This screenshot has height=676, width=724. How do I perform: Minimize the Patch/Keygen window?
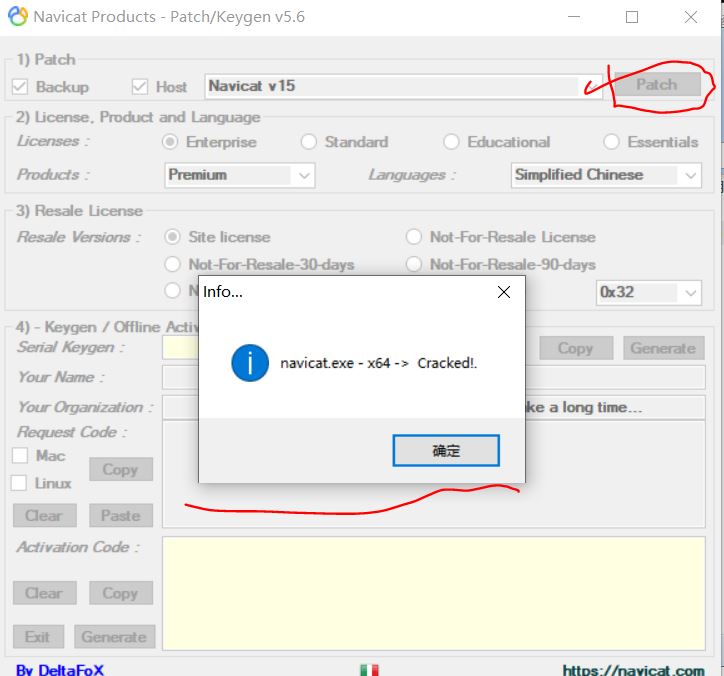point(573,17)
